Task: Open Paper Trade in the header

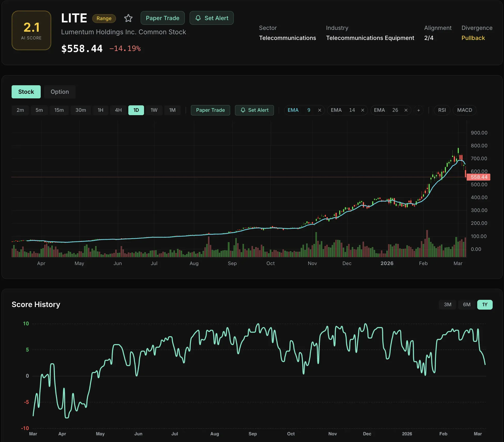Action: 163,18
